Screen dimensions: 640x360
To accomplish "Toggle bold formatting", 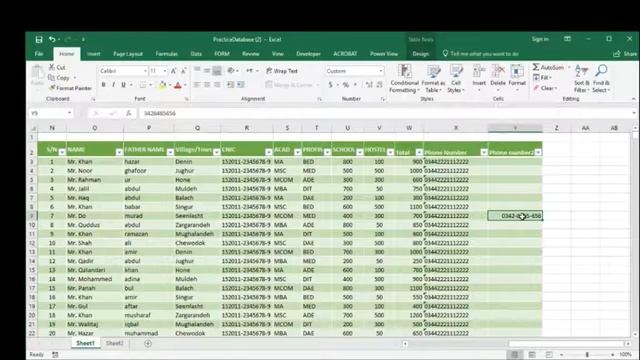I will click(103, 85).
